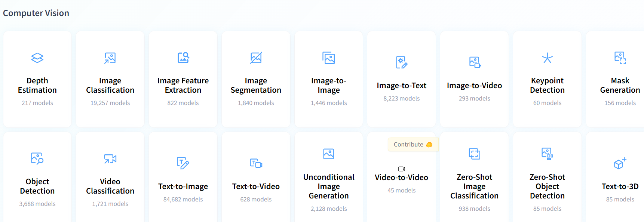The height and width of the screenshot is (222, 644).
Task: Open Keypoint Detection title
Action: 547,85
